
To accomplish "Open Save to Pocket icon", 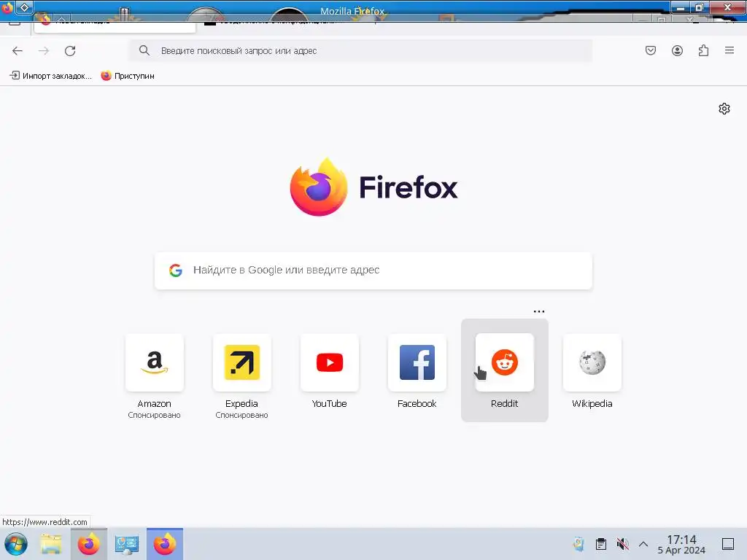I will 650,50.
